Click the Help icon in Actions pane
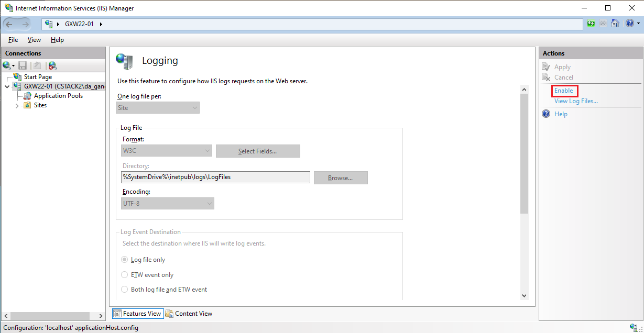Image resolution: width=644 pixels, height=333 pixels. click(x=546, y=114)
